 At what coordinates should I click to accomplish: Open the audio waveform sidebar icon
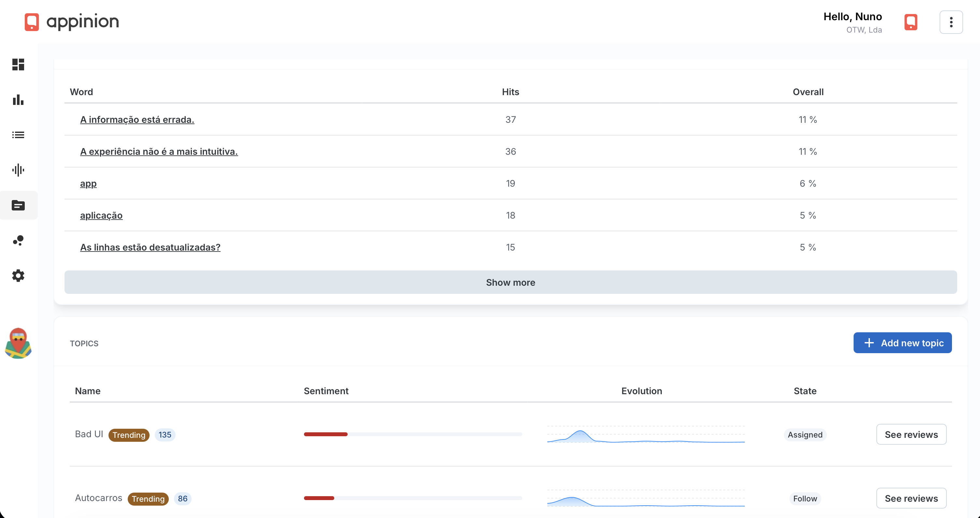coord(18,170)
